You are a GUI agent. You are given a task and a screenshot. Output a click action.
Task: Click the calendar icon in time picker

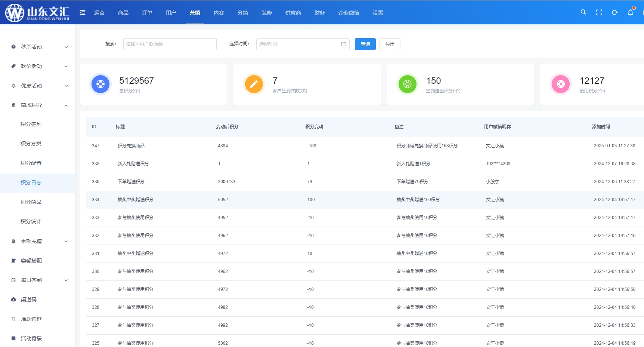point(344,44)
